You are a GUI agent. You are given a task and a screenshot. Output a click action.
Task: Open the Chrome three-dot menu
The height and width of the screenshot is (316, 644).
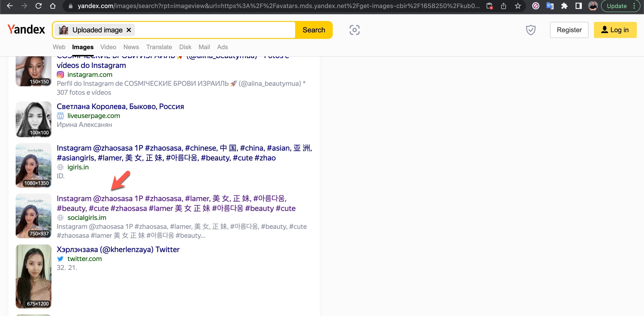point(634,6)
